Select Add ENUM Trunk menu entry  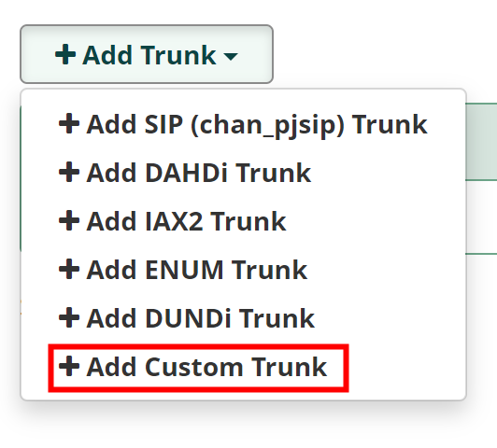click(243, 270)
